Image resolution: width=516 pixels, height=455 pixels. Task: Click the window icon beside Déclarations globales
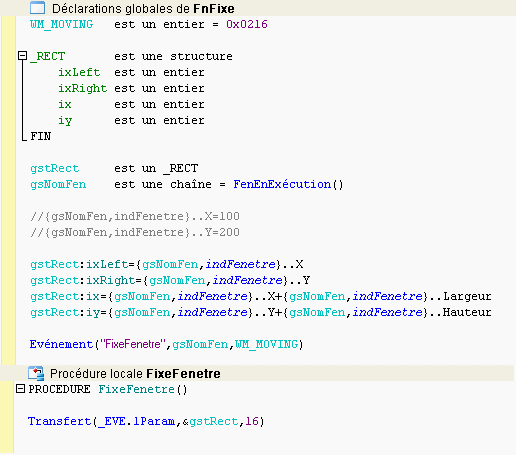tap(37, 8)
